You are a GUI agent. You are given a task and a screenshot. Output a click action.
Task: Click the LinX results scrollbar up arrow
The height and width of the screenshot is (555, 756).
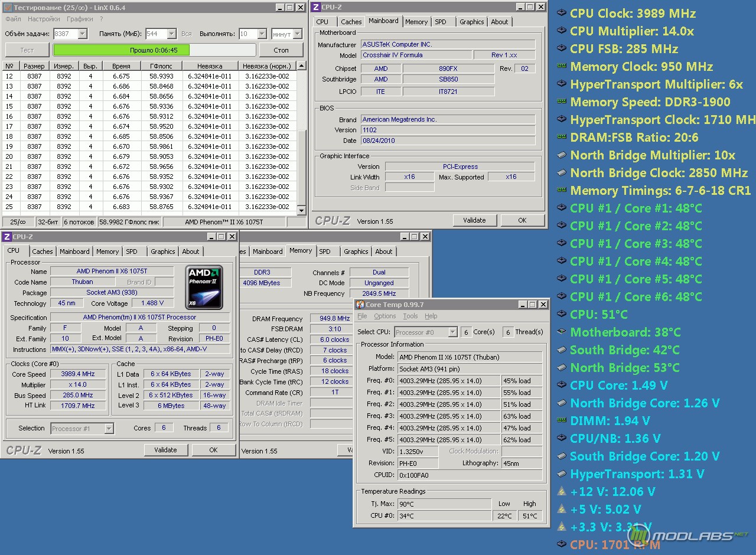[302, 66]
